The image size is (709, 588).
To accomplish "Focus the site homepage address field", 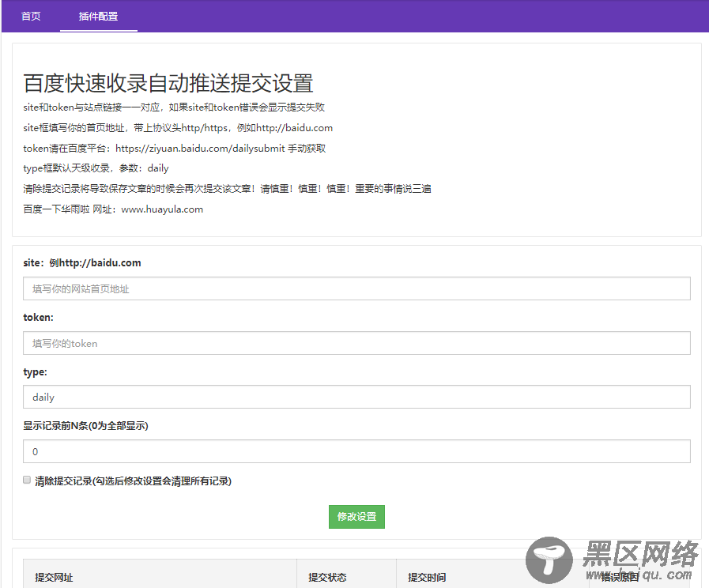I will click(356, 288).
